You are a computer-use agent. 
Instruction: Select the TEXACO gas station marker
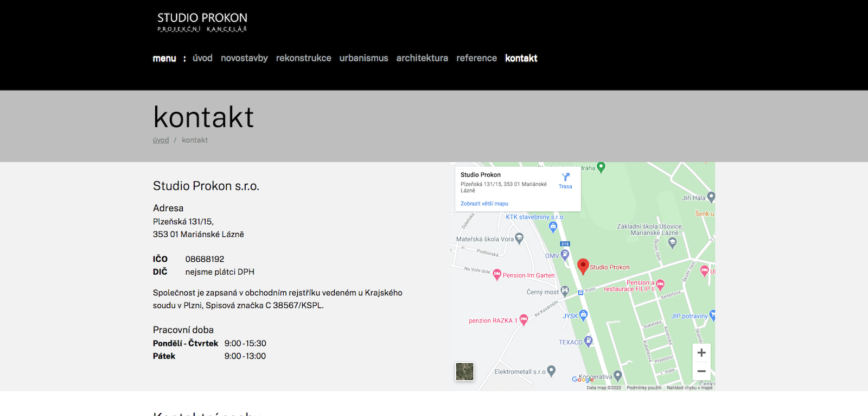[x=588, y=342]
